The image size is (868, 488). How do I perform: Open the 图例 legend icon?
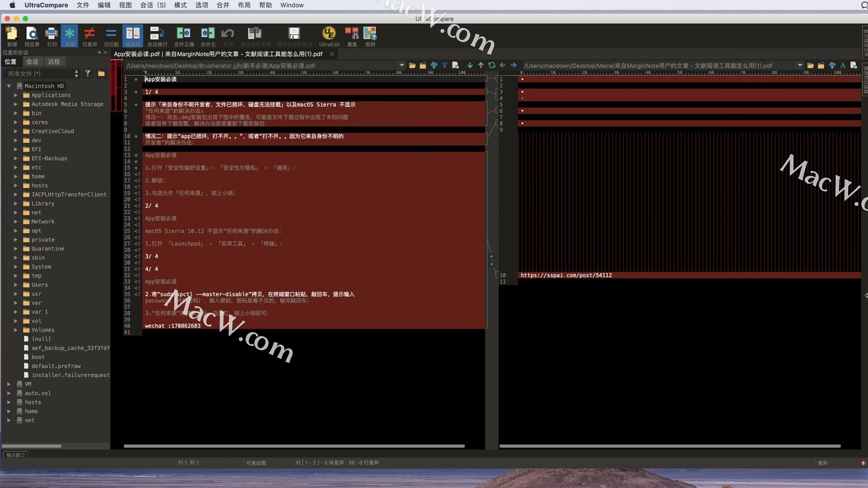370,36
